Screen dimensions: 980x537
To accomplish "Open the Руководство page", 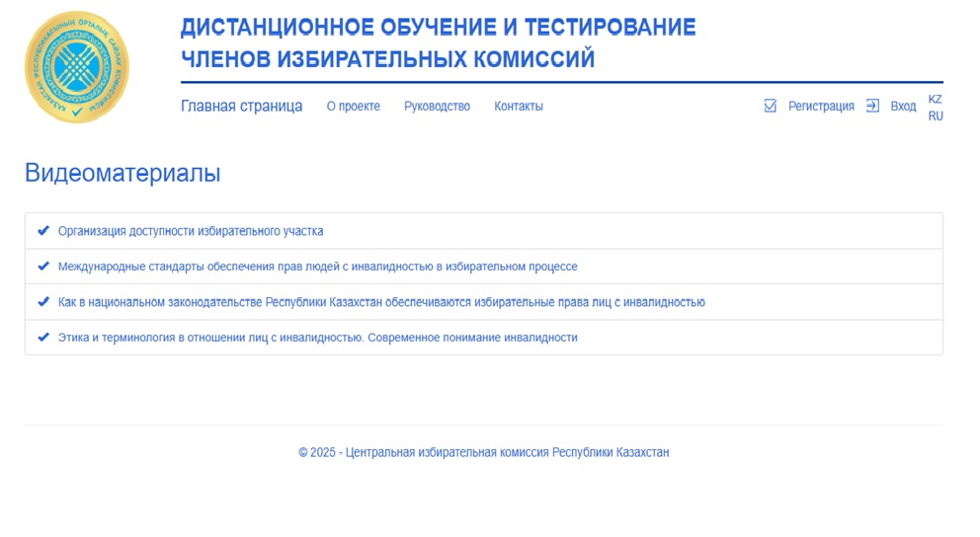I will 437,107.
